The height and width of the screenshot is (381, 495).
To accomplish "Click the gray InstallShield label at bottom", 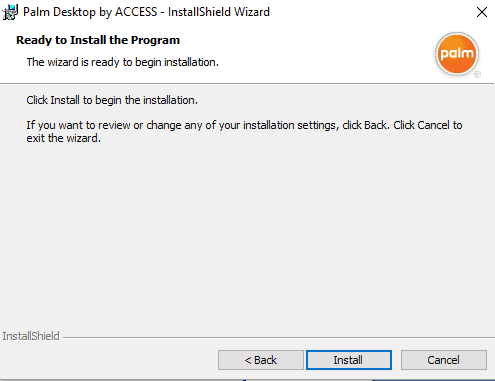I will [31, 336].
